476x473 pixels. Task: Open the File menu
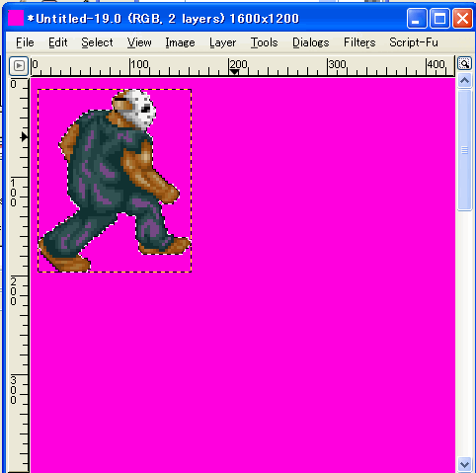pos(25,42)
